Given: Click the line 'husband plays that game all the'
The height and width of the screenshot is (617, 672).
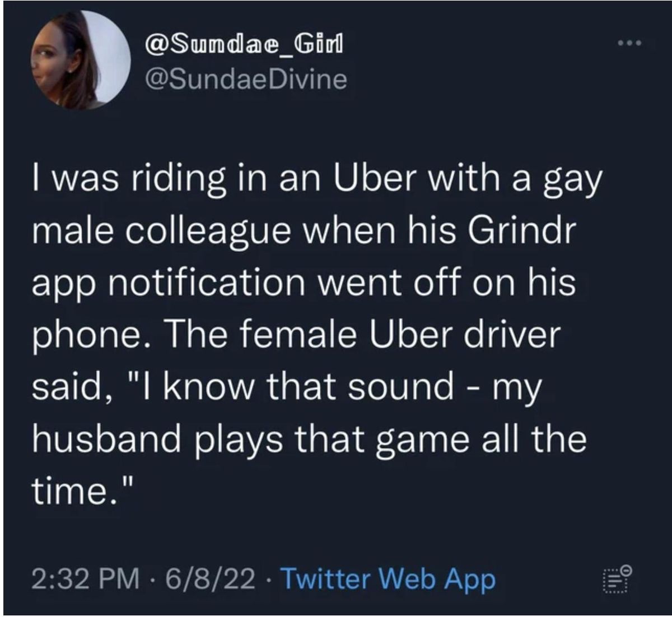Looking at the screenshot, I should [309, 438].
